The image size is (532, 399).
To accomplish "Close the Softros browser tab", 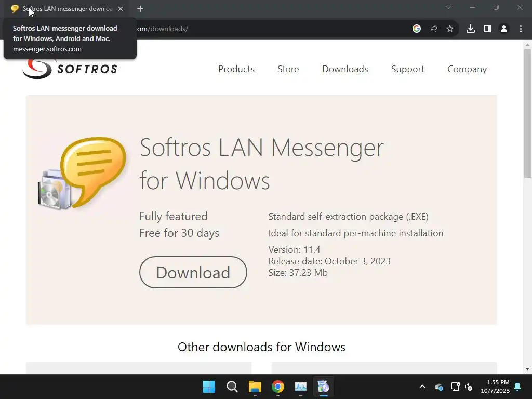I will click(x=121, y=9).
